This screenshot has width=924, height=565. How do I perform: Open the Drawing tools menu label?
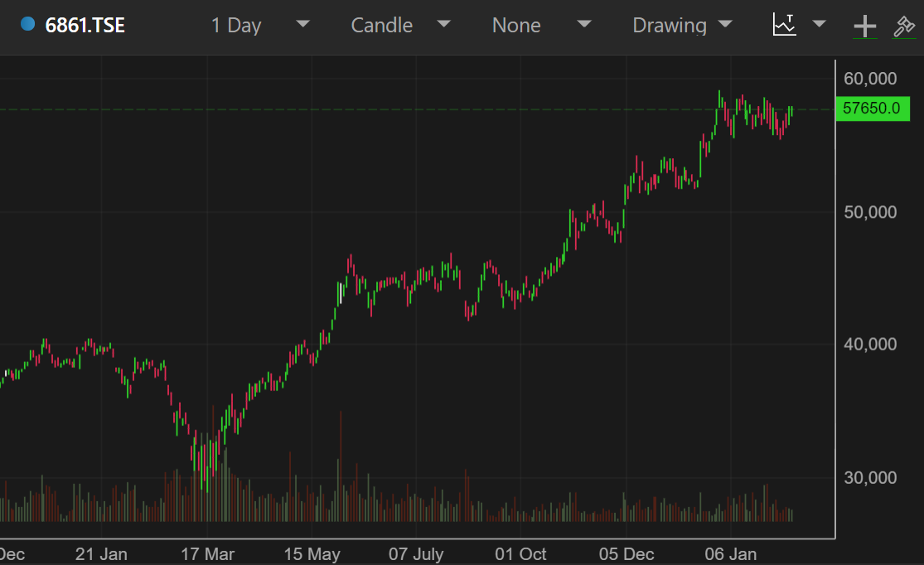669,26
